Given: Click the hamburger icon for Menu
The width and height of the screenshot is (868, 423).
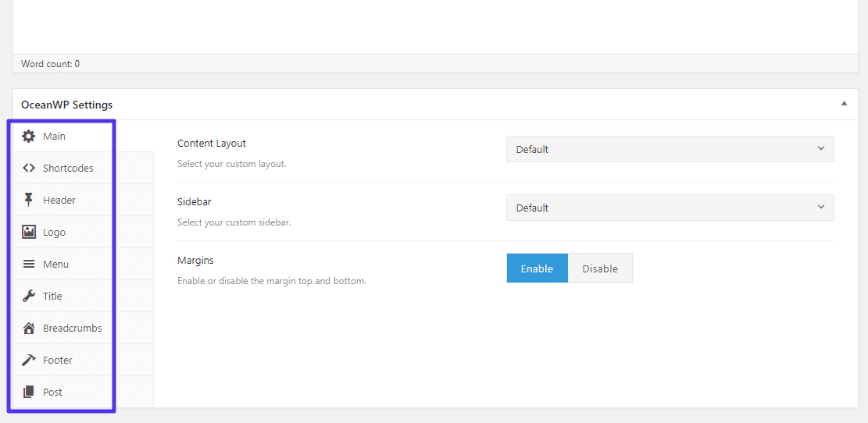Looking at the screenshot, I should (29, 265).
